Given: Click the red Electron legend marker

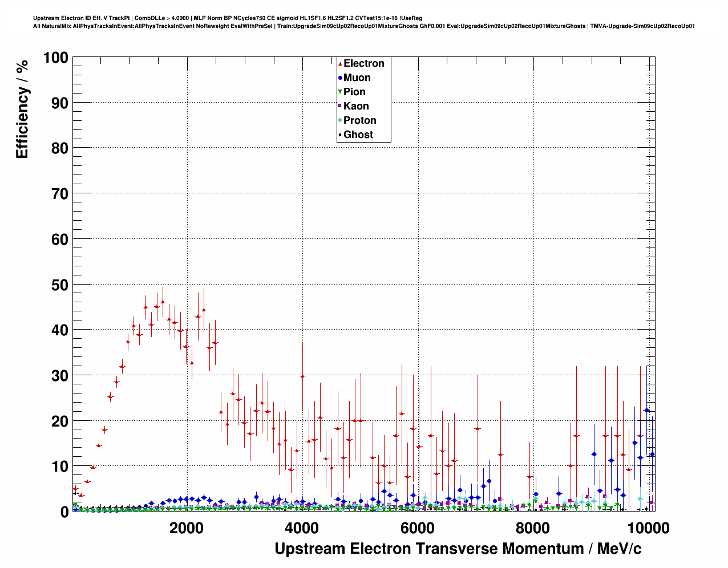Looking at the screenshot, I should (x=340, y=64).
